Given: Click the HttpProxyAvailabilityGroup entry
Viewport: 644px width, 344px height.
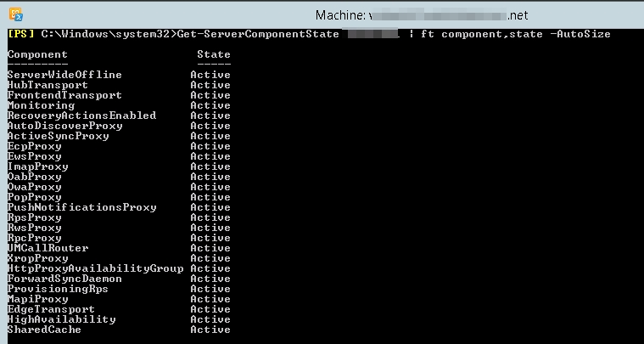Looking at the screenshot, I should (95, 268).
